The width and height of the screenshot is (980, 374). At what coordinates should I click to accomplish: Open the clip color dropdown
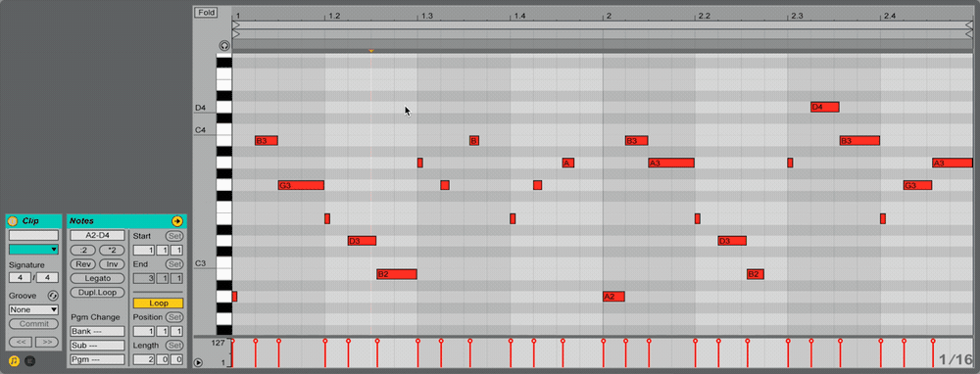(33, 250)
